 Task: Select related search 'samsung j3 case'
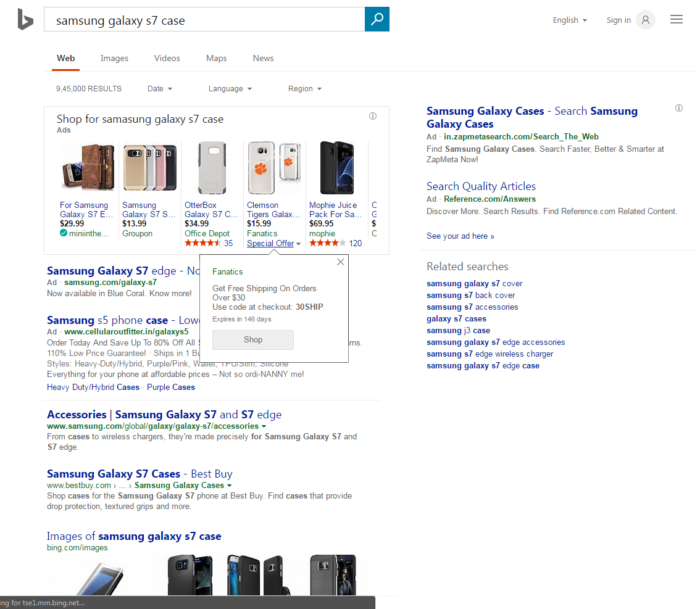tap(458, 331)
